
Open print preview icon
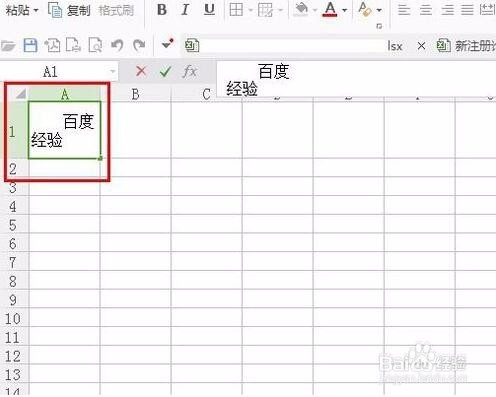(95, 45)
